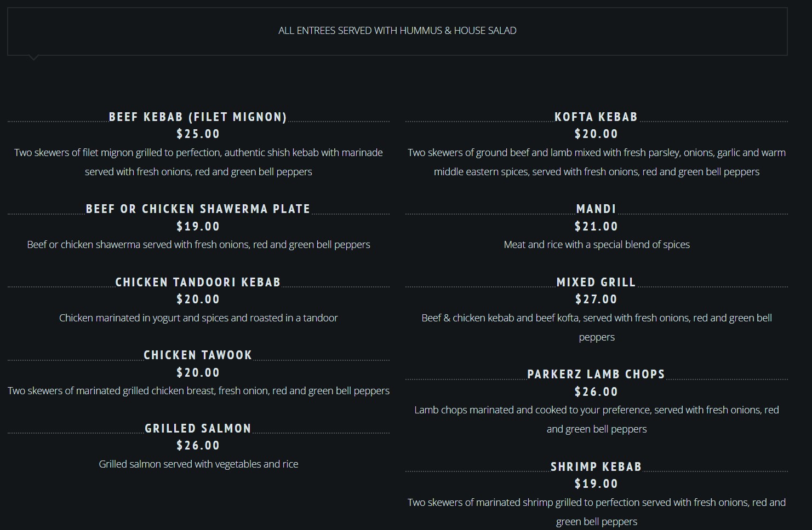Viewport: 812px width, 530px height.
Task: Click Beef or Chicken Shawerma Plate title
Action: pyautogui.click(x=198, y=209)
